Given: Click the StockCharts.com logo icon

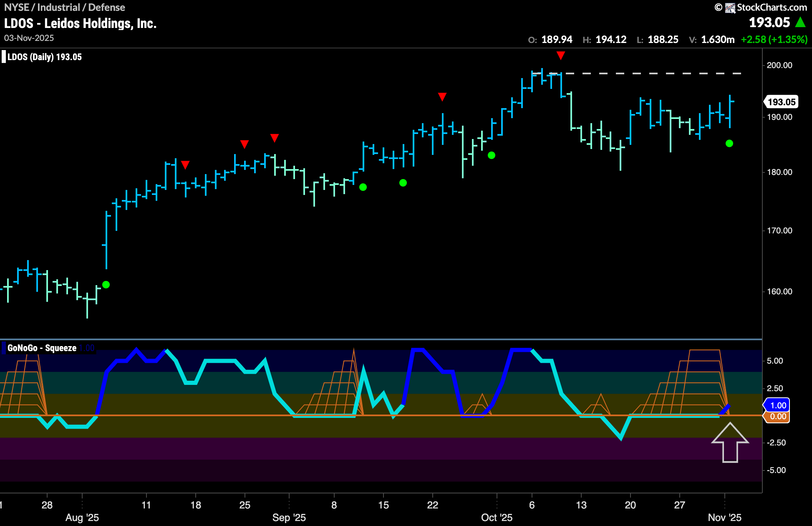Looking at the screenshot, I should click(x=731, y=7).
